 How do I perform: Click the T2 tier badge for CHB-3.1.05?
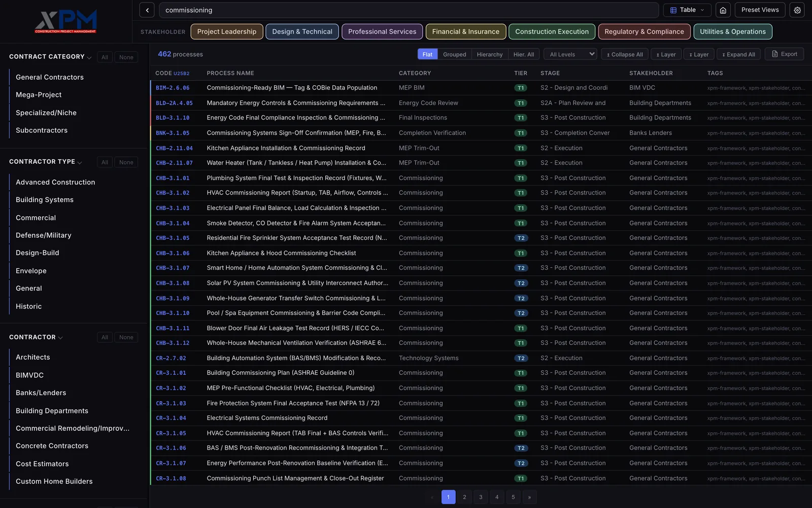pyautogui.click(x=521, y=238)
